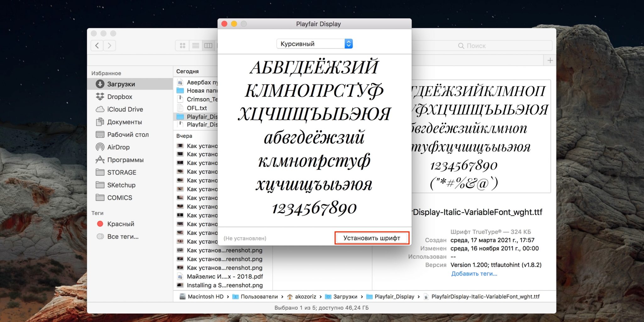Click Macintosh HD in the path bar
Image resolution: width=644 pixels, height=322 pixels.
(x=202, y=297)
